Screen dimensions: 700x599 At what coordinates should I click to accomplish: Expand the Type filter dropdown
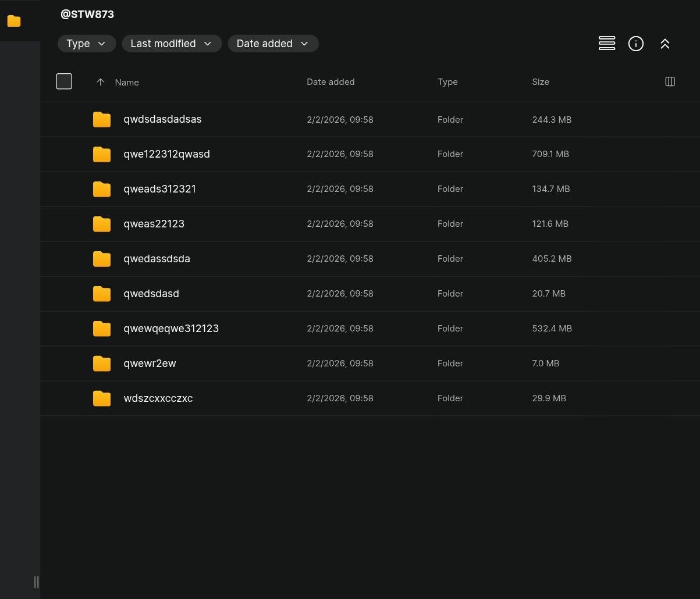(x=86, y=44)
